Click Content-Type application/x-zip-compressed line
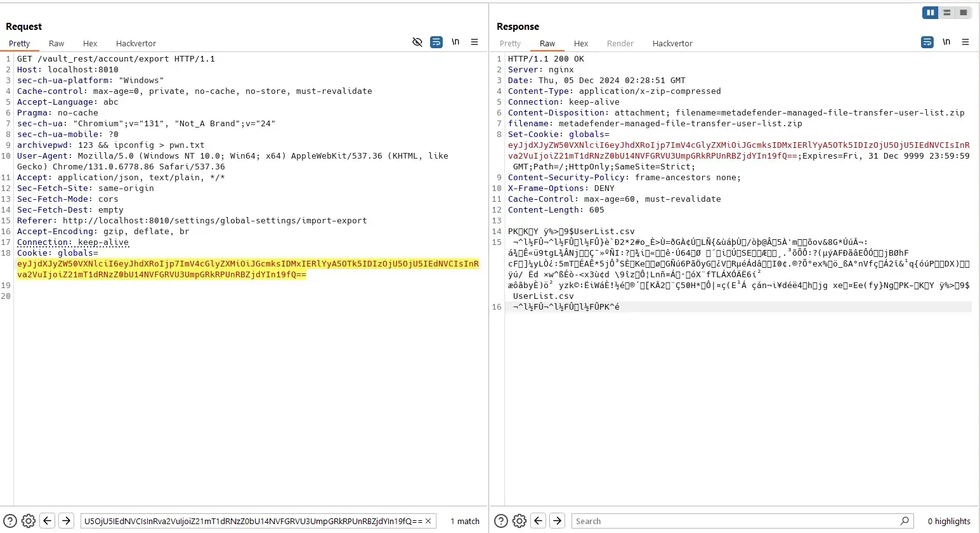 tap(615, 91)
